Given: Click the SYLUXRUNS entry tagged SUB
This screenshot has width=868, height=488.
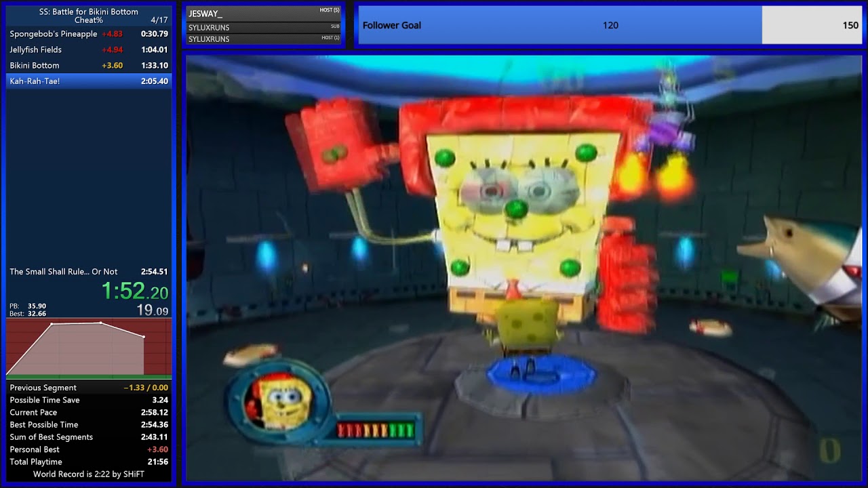Looking at the screenshot, I should [x=264, y=28].
